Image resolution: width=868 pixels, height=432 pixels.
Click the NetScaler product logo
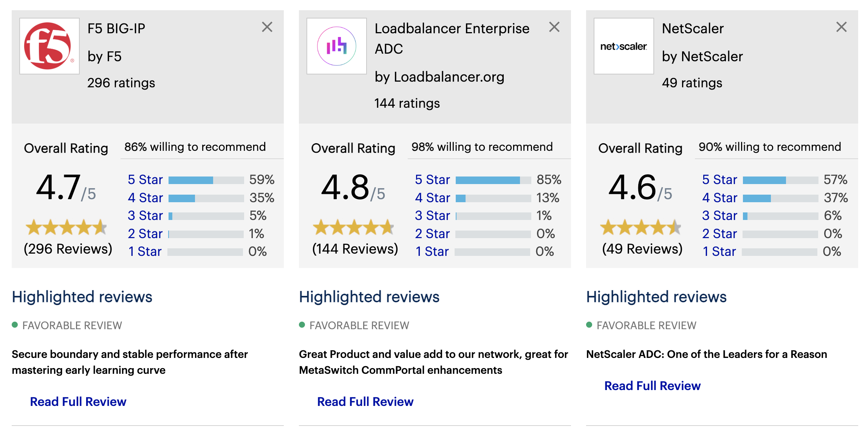[x=624, y=46]
